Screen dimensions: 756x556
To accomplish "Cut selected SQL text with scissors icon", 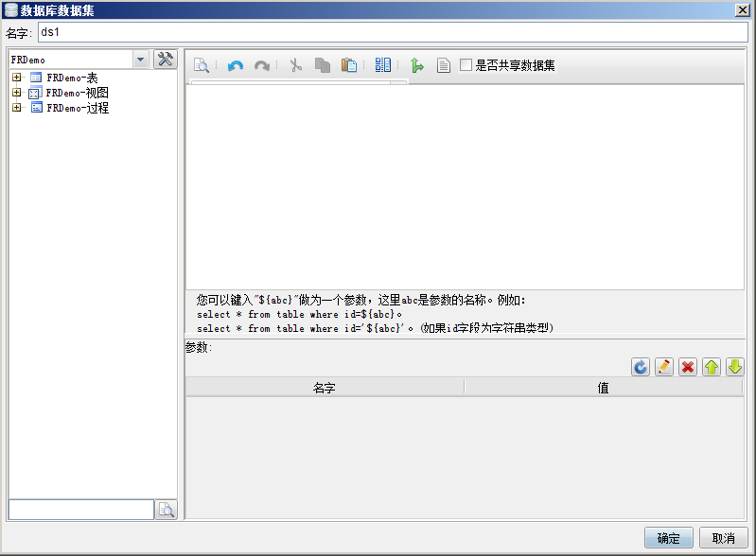I will click(295, 65).
